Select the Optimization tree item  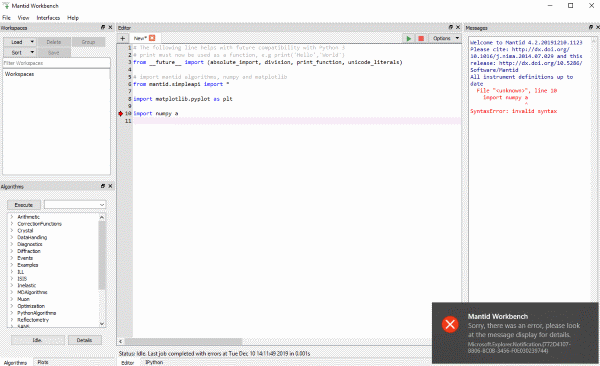(x=31, y=306)
